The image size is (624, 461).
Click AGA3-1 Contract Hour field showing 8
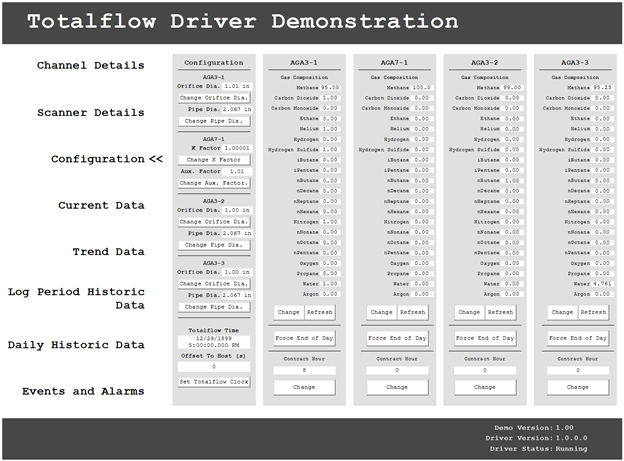(x=304, y=371)
